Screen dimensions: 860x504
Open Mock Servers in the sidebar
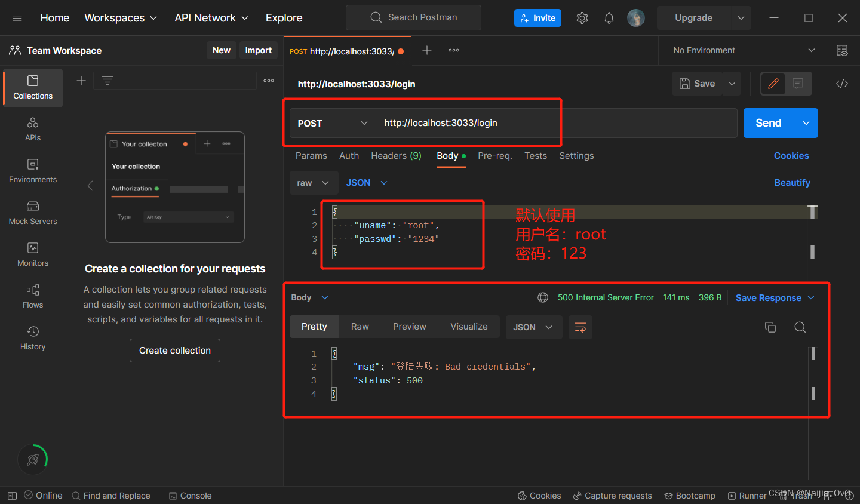(33, 213)
